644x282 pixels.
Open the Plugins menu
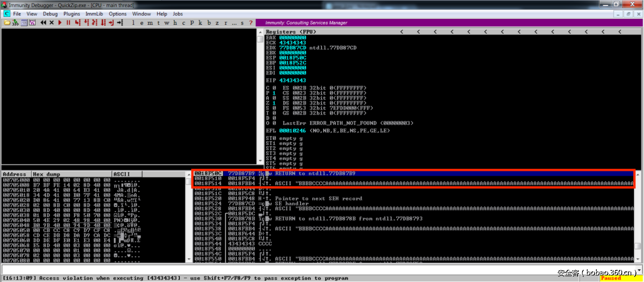pyautogui.click(x=72, y=14)
